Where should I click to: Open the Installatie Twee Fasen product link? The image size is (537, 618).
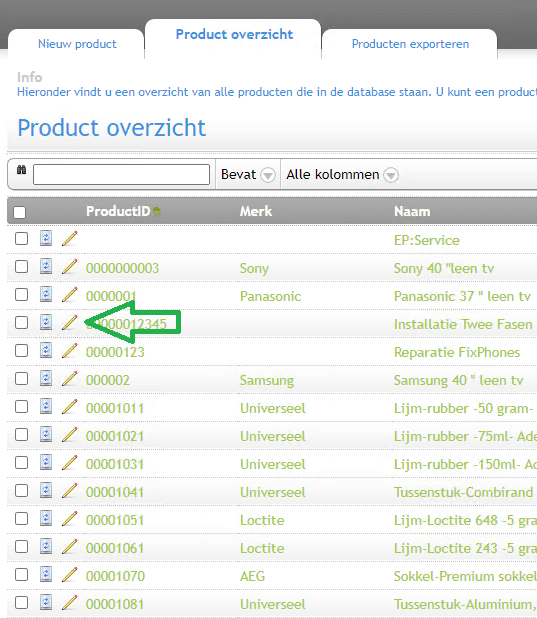pyautogui.click(x=463, y=324)
